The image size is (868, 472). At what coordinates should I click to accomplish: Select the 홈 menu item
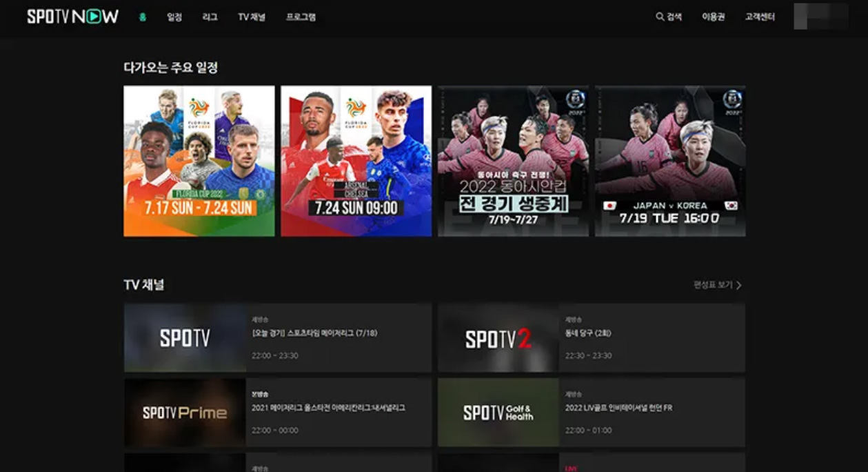[x=143, y=17]
